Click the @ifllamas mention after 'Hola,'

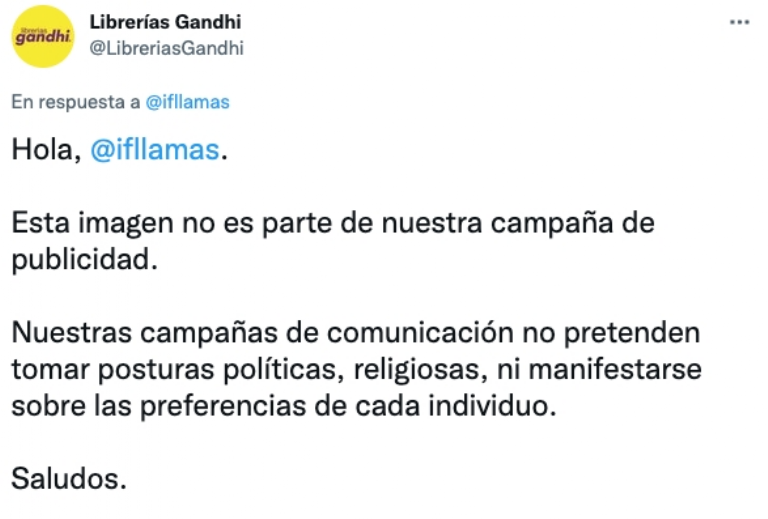[154, 150]
